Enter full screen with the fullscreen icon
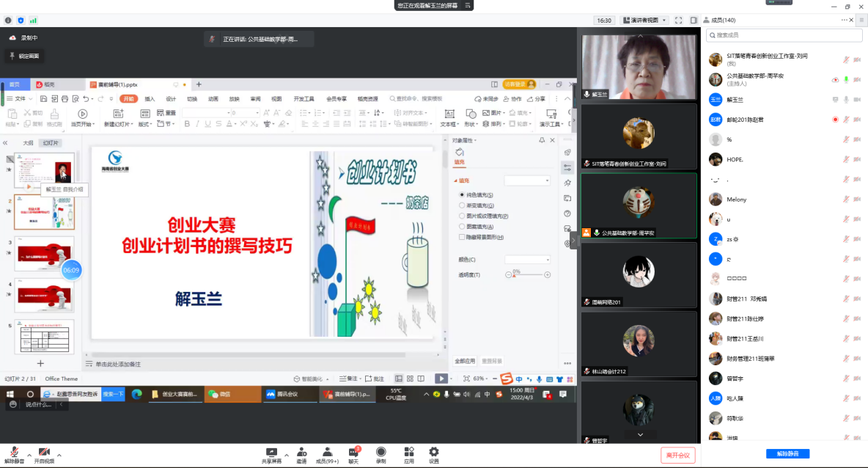Viewport: 868px width, 468px height. (x=678, y=21)
